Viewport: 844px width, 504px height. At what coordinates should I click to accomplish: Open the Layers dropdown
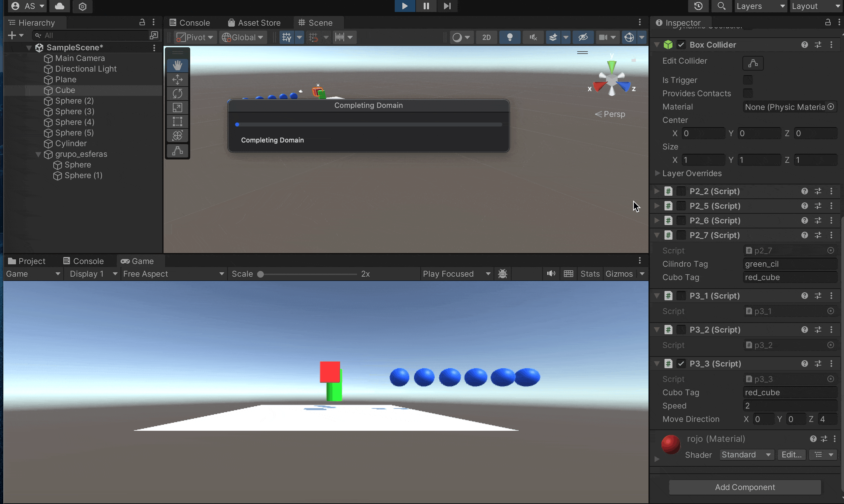tap(760, 6)
